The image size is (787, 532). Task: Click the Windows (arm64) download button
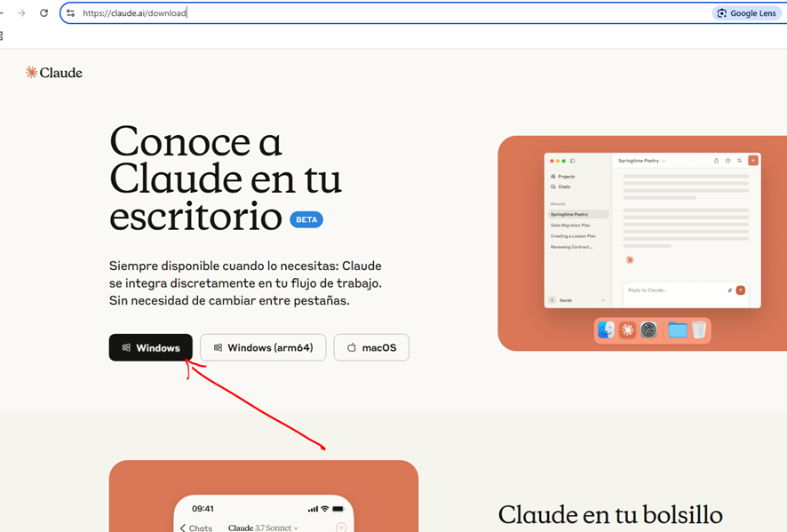coord(263,348)
